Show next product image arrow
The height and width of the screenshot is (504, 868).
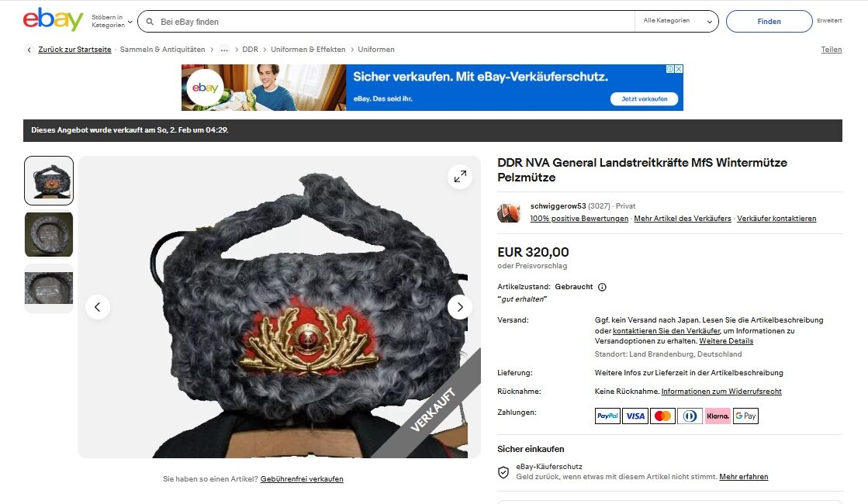[459, 307]
